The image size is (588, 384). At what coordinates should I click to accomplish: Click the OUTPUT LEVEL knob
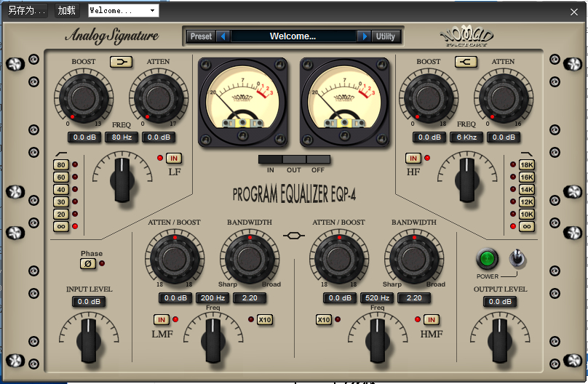[500, 340]
